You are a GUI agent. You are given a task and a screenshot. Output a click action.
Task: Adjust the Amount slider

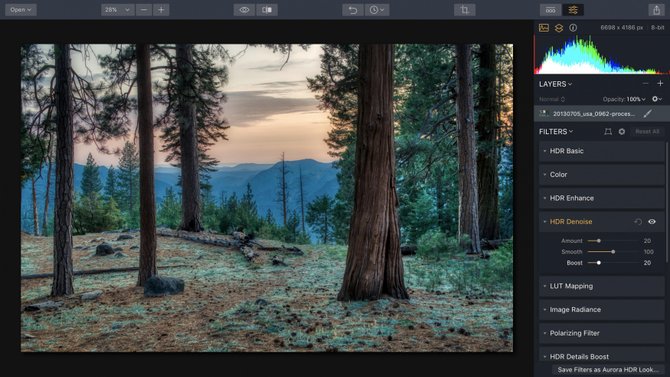coord(614,241)
